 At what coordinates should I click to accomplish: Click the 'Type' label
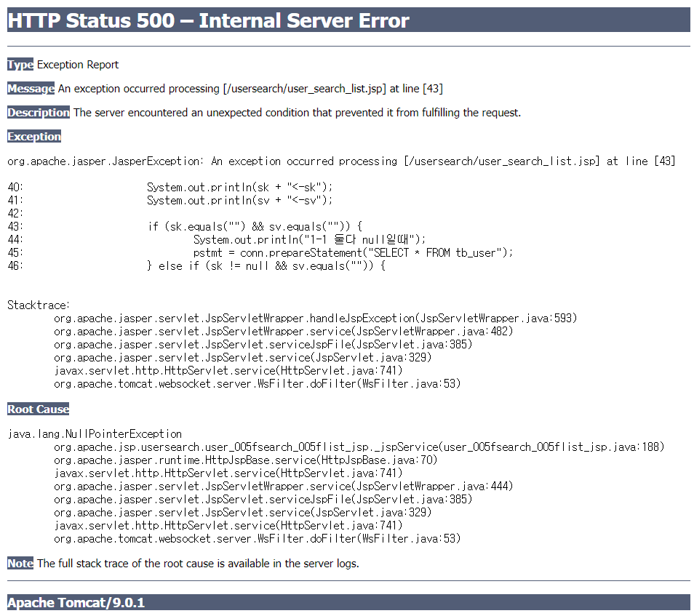(x=20, y=65)
